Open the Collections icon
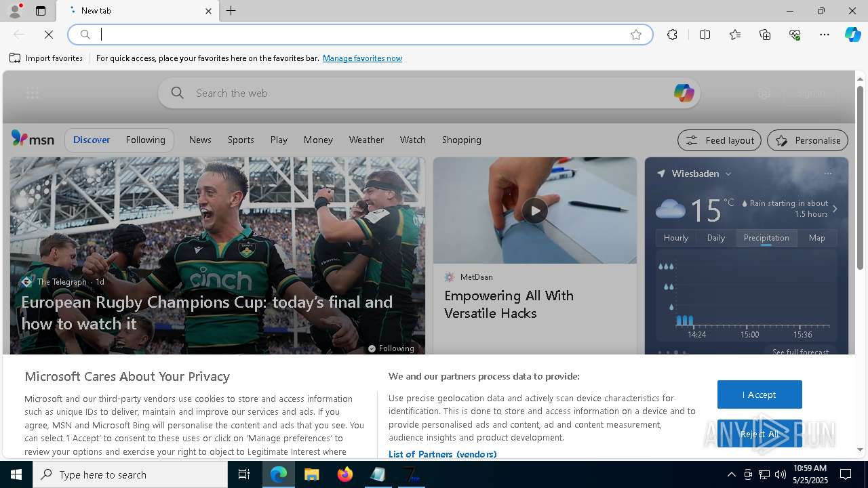The height and width of the screenshot is (488, 868). (x=765, y=35)
